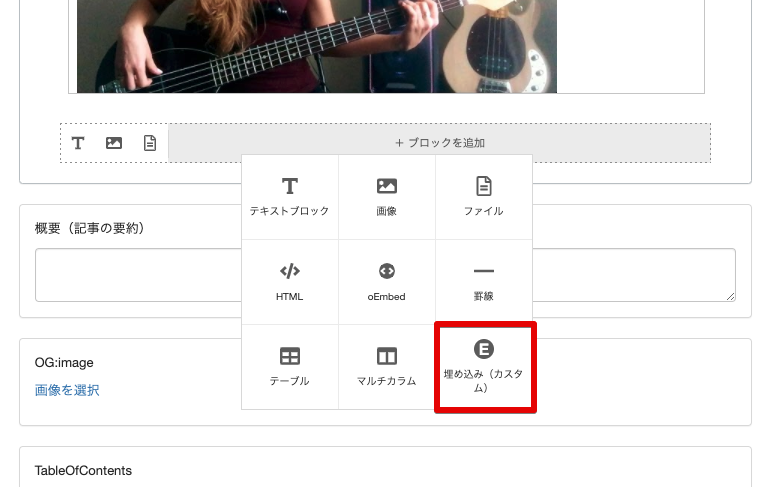Open the 画像を選択 link
The image size is (771, 487).
point(67,390)
